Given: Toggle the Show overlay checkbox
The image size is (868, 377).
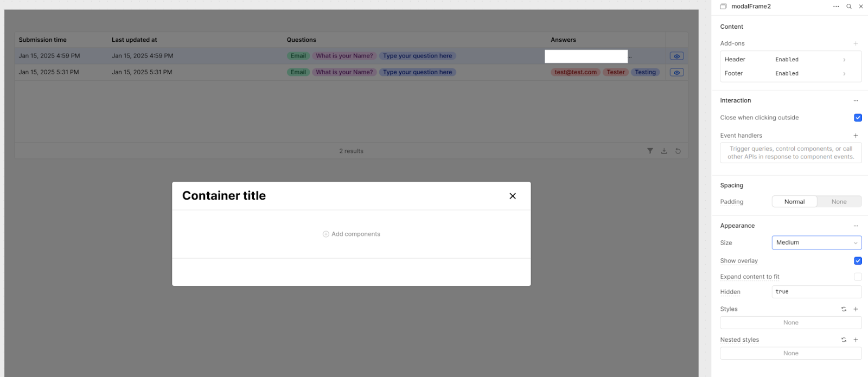Looking at the screenshot, I should pos(858,261).
